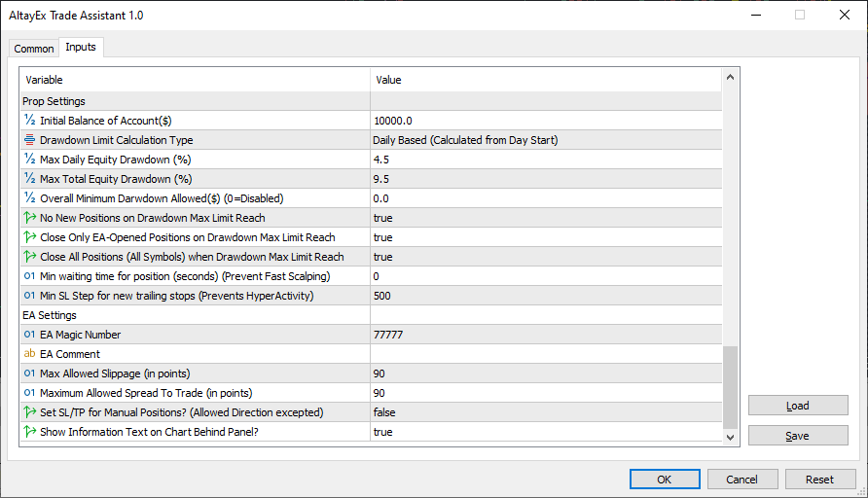The width and height of the screenshot is (868, 498).
Task: Click the Max Allowed Slippage integer icon
Action: [29, 373]
